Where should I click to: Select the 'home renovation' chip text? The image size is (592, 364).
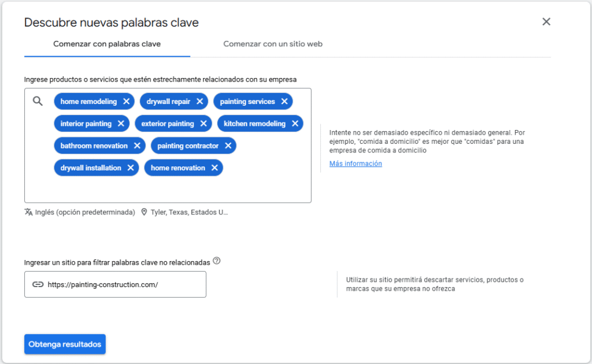coord(178,168)
